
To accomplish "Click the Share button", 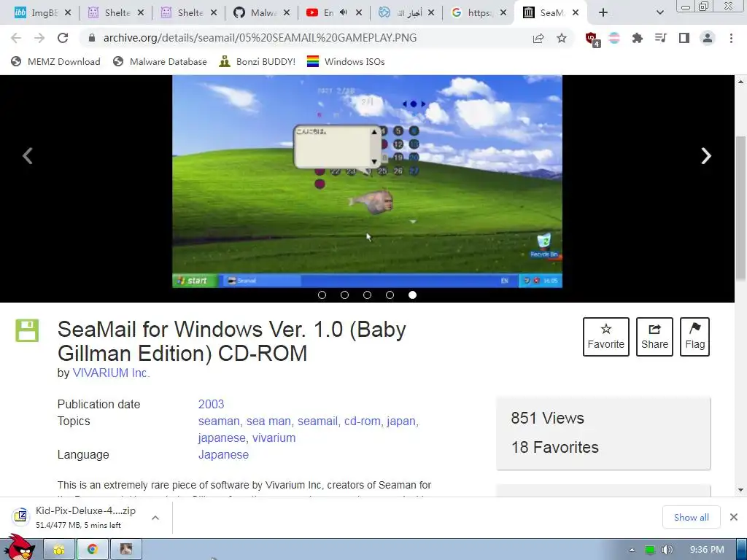I will pyautogui.click(x=654, y=337).
